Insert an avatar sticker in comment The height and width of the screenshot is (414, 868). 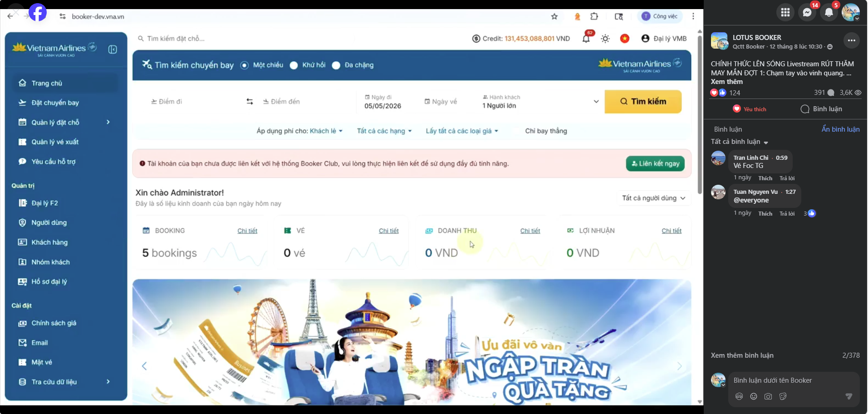click(x=739, y=396)
